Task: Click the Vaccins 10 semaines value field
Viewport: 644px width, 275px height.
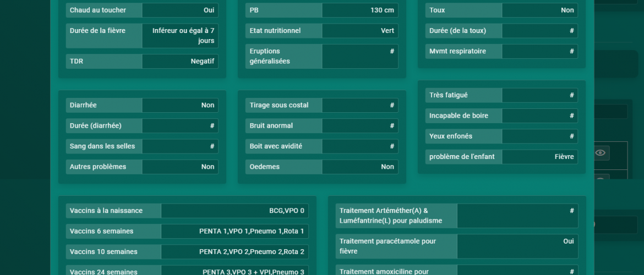Action: point(234,252)
